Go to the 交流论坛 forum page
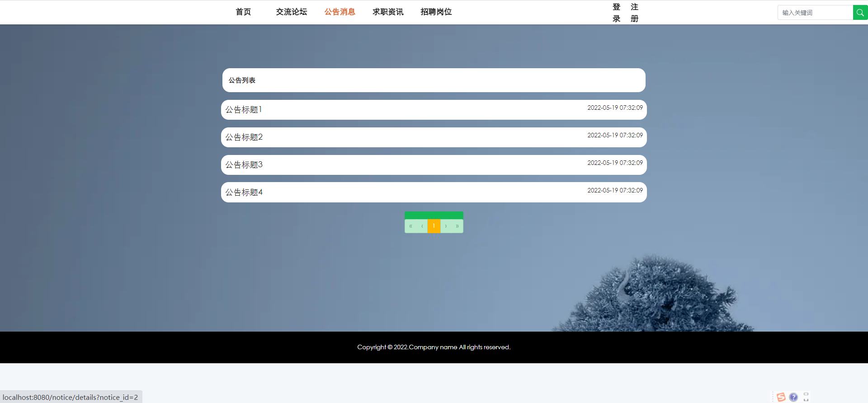 point(292,12)
